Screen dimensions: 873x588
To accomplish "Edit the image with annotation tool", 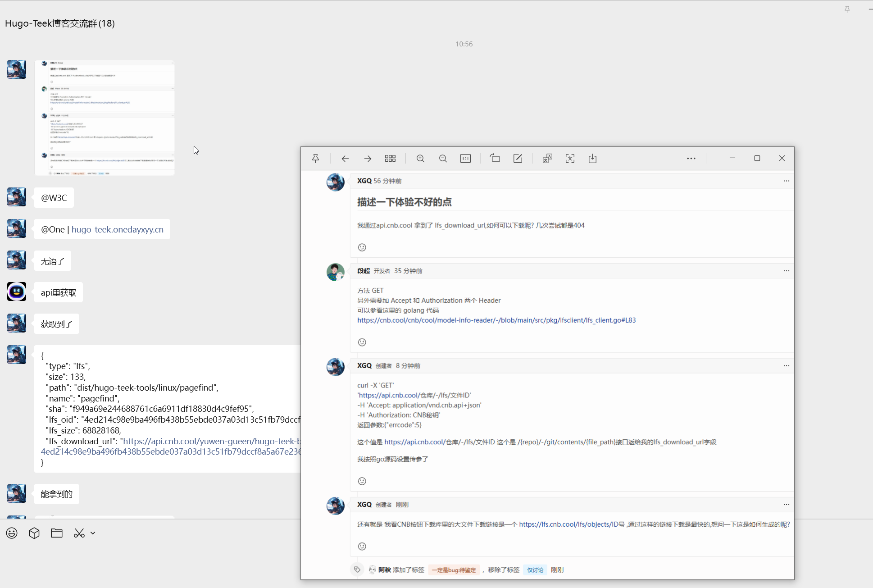I will 518,159.
